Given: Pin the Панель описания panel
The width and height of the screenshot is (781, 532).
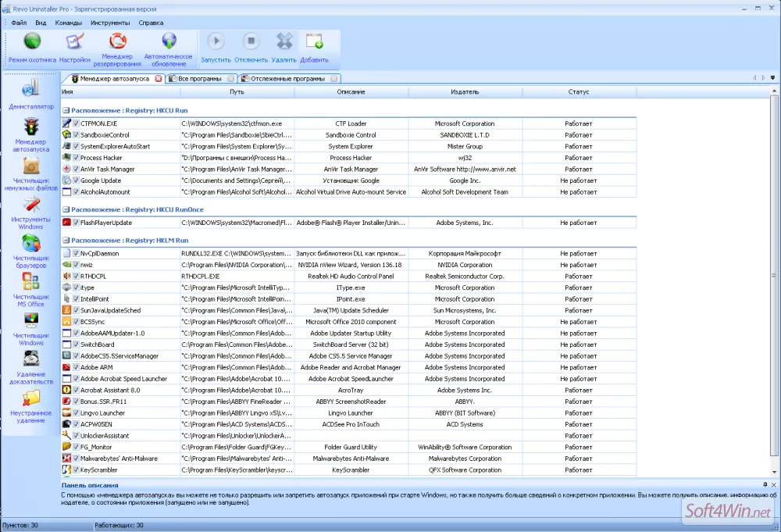Looking at the screenshot, I should (x=765, y=484).
